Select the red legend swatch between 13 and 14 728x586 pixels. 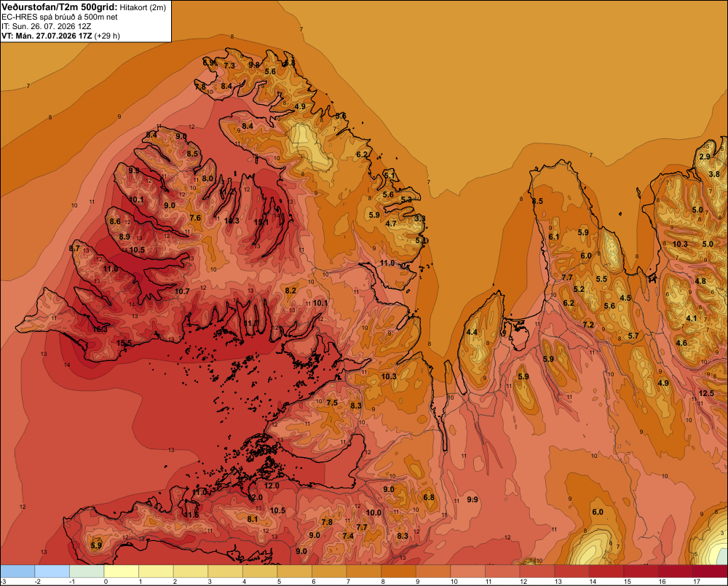(x=571, y=571)
